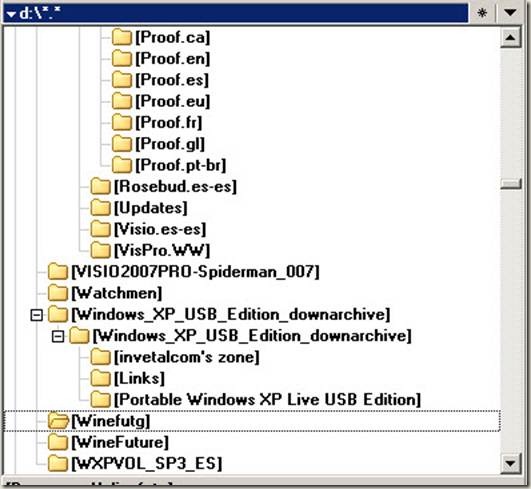Select the [Updates] tree entry
Screen dimensions: 531x489
[151, 208]
